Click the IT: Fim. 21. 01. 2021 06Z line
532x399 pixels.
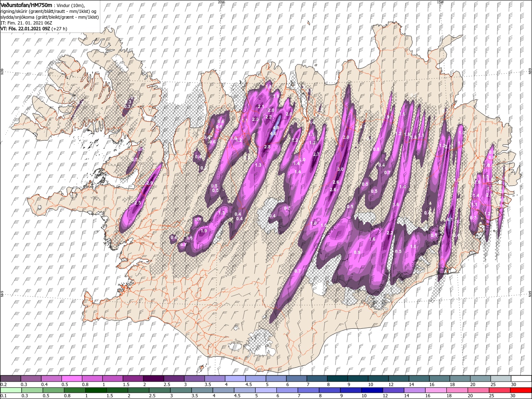(25, 23)
